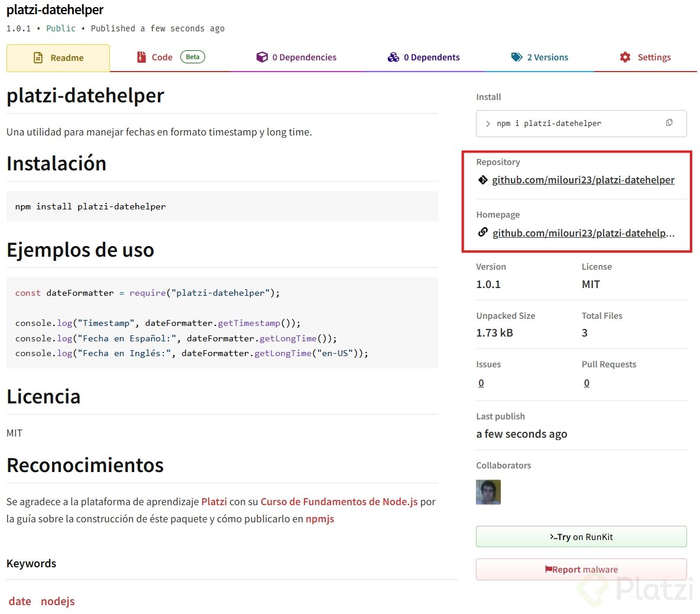Viewport: 700px width, 614px height.
Task: Open the Readme tab
Action: click(58, 57)
